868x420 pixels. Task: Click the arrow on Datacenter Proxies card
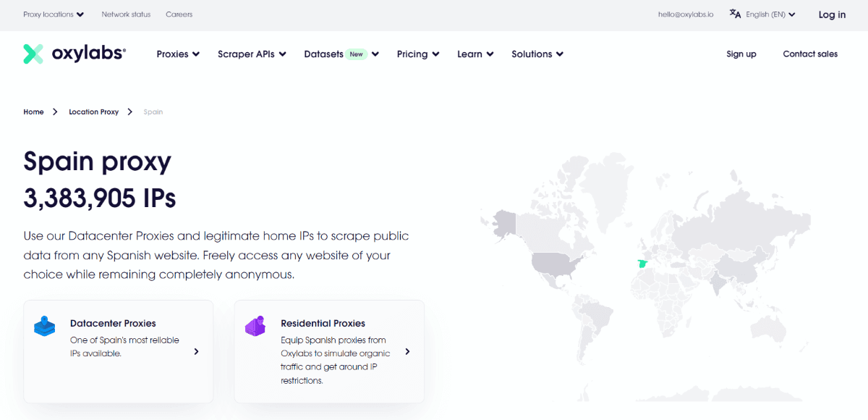pyautogui.click(x=196, y=352)
